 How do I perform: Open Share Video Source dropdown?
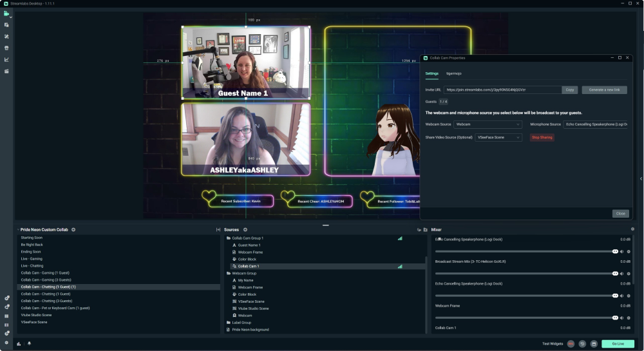[498, 138]
